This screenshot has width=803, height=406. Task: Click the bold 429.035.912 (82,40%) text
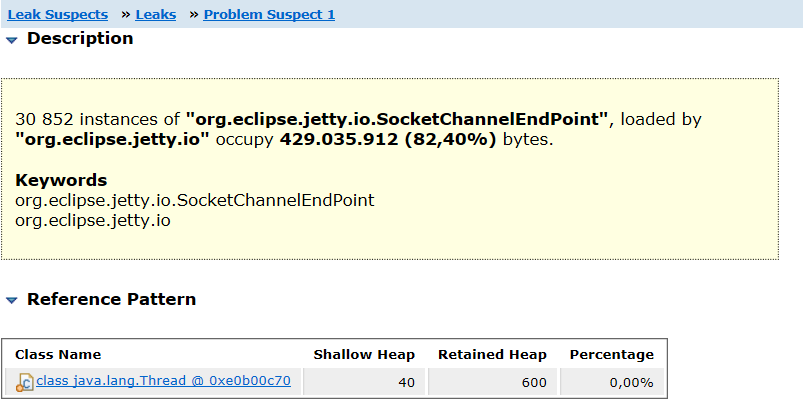(388, 140)
